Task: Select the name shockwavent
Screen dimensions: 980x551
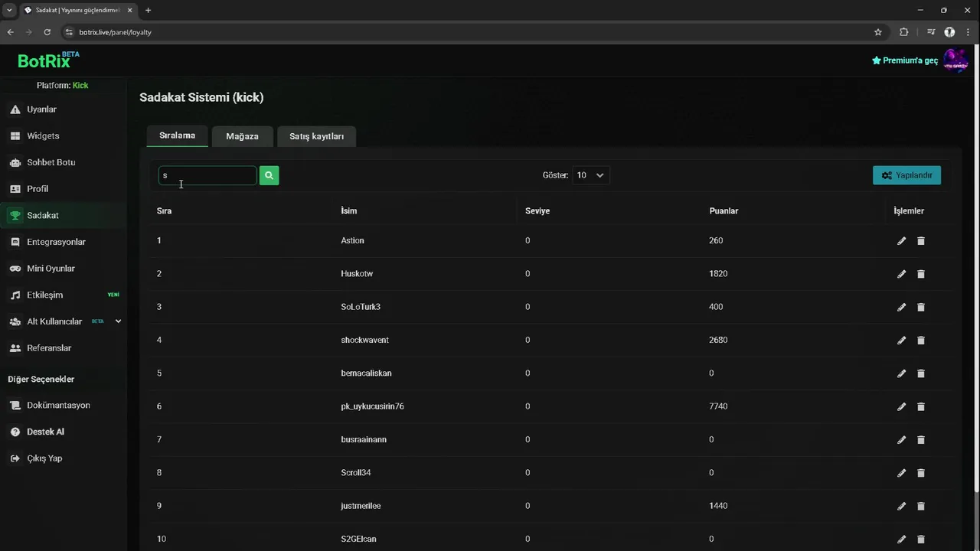Action: (x=364, y=340)
